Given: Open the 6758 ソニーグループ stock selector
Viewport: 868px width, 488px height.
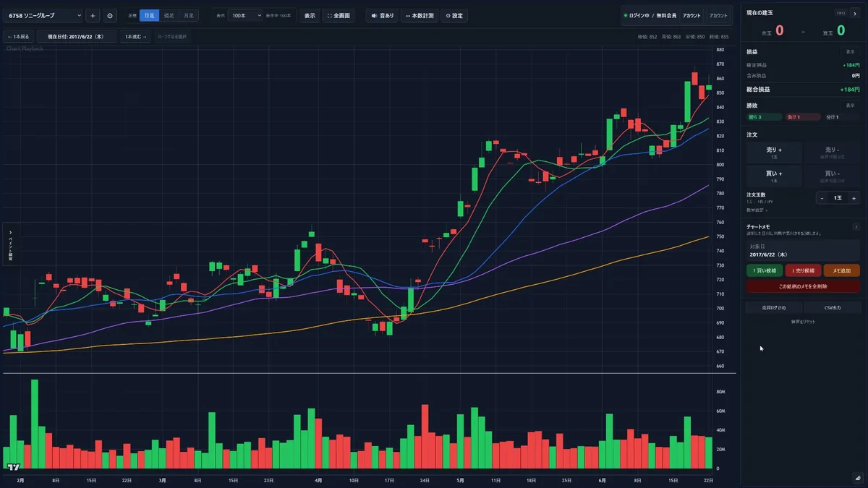Looking at the screenshot, I should pos(43,15).
